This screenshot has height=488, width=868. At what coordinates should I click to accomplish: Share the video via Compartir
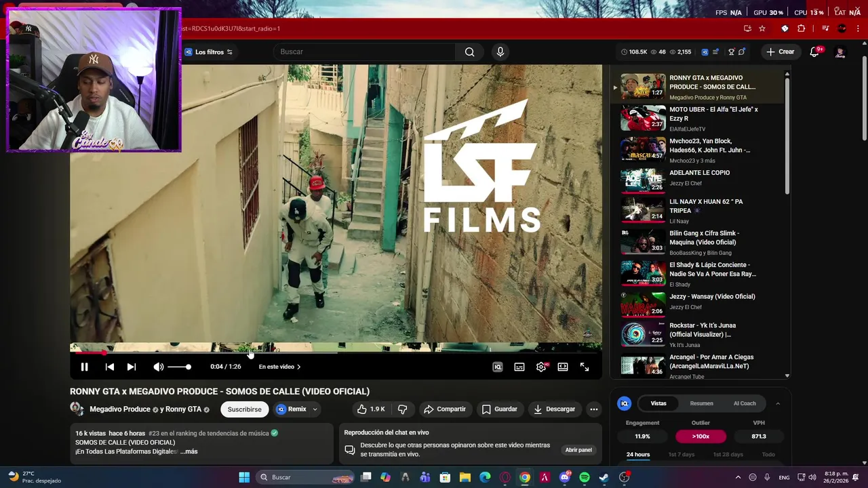[445, 409]
